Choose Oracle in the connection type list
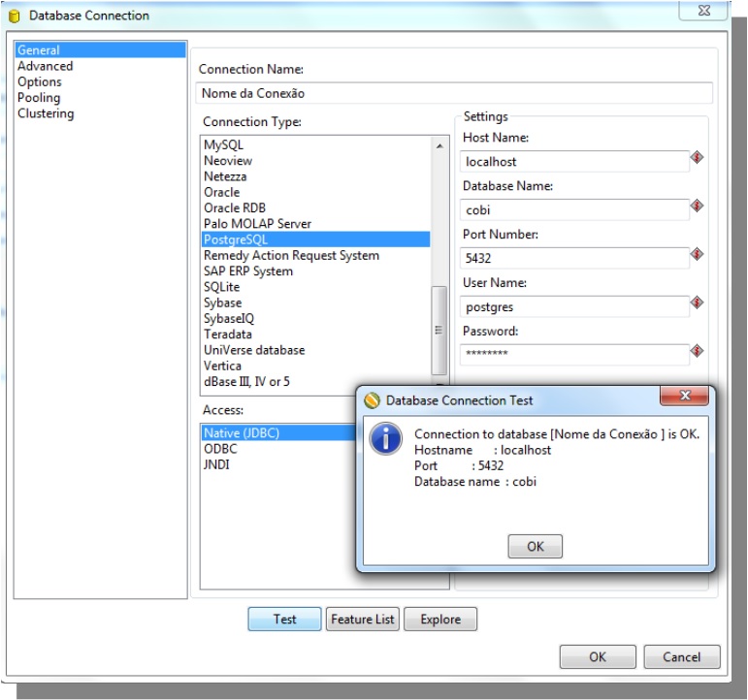The height and width of the screenshot is (700, 748). [221, 192]
